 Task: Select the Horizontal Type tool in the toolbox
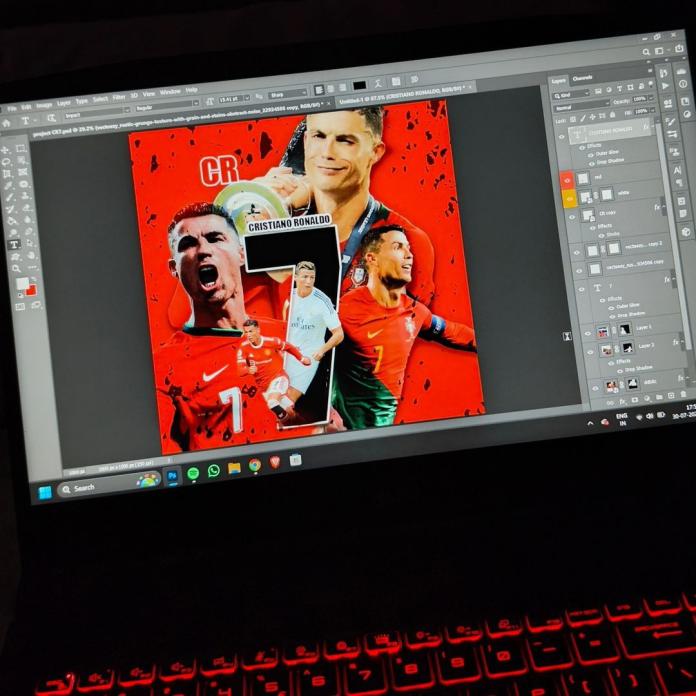[x=14, y=245]
